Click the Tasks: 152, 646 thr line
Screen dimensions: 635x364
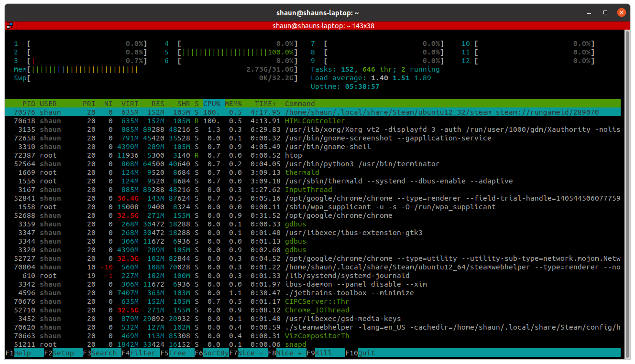pyautogui.click(x=375, y=69)
